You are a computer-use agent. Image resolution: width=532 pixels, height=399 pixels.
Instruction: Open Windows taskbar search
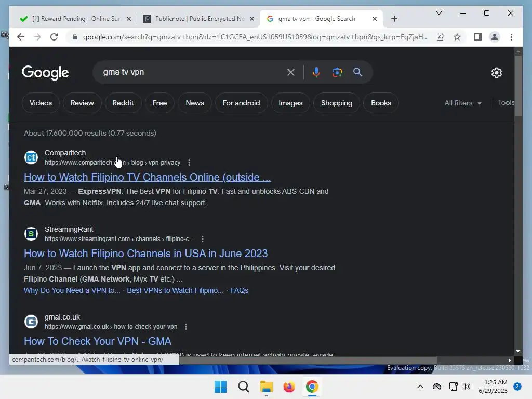(x=243, y=387)
